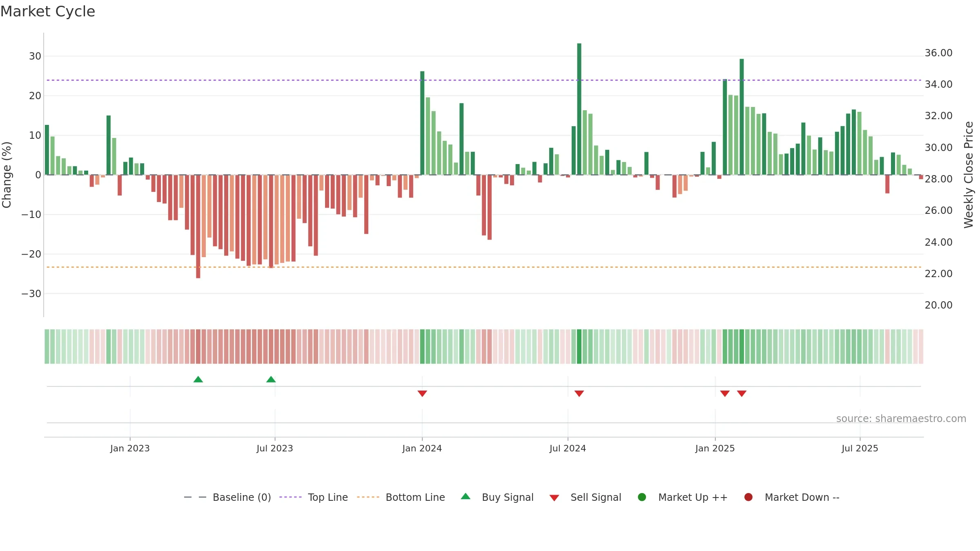Select the first green buy signal triangle

click(198, 379)
